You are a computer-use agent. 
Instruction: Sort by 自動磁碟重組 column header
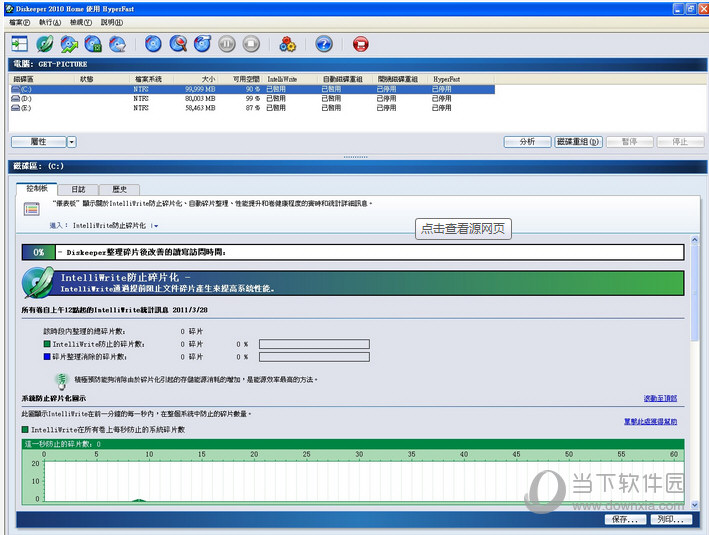[x=343, y=79]
